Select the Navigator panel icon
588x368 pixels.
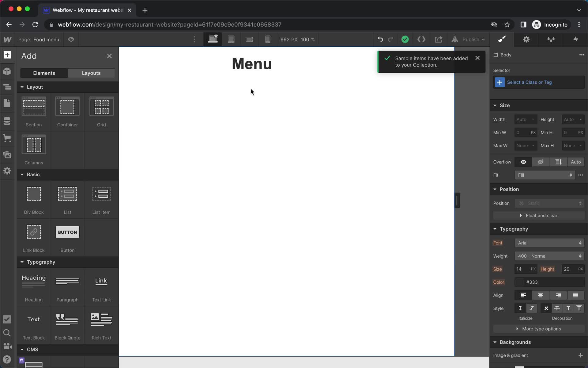tap(7, 87)
